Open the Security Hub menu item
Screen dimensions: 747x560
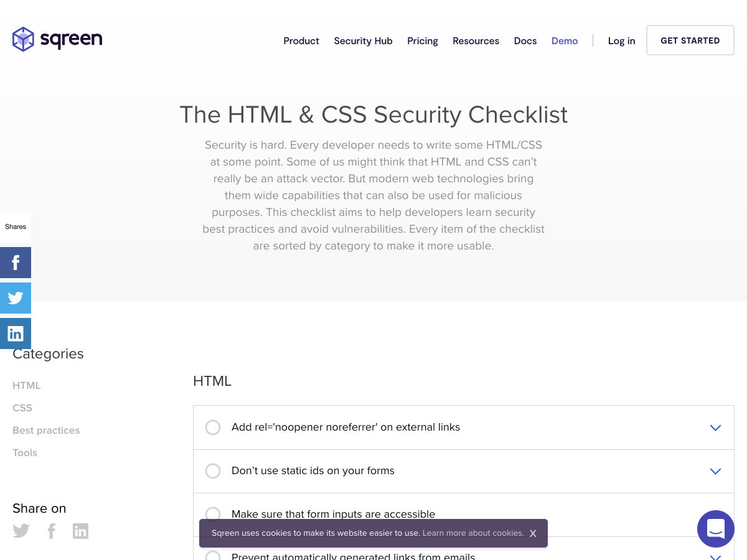click(363, 41)
